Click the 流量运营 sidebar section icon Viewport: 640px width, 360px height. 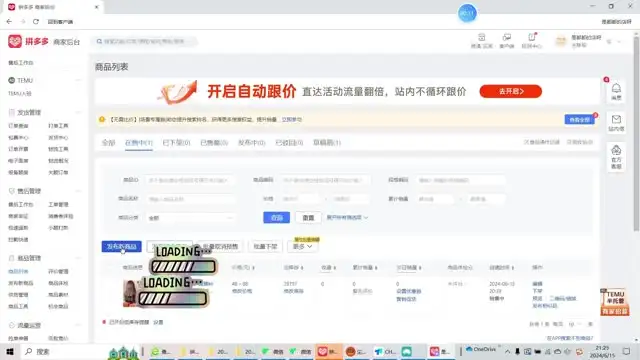click(x=11, y=325)
